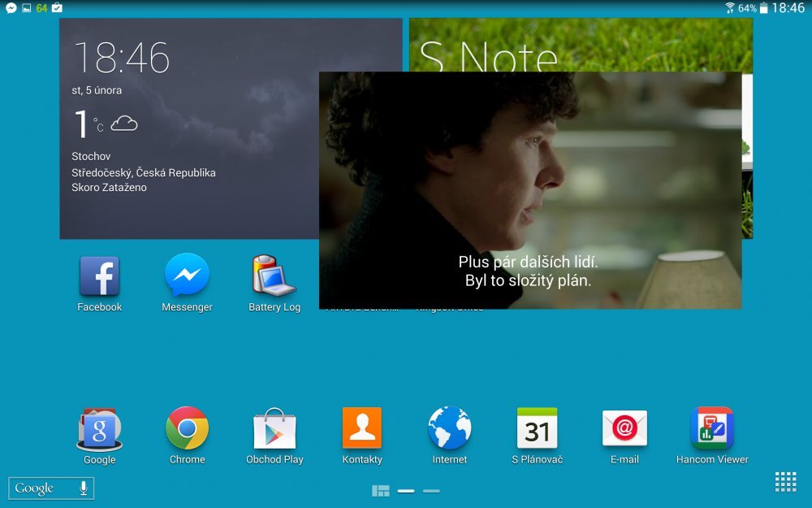This screenshot has height=508, width=812.
Task: Tap the Google apps icon
Action: click(x=99, y=427)
